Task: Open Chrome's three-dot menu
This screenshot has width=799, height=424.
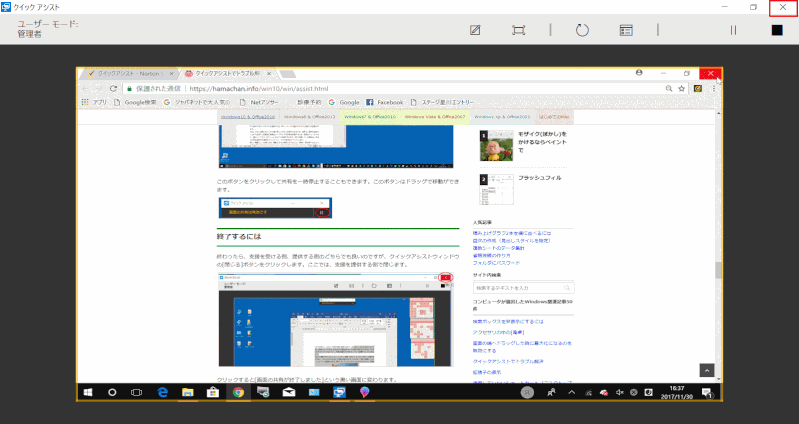Action: tap(713, 88)
